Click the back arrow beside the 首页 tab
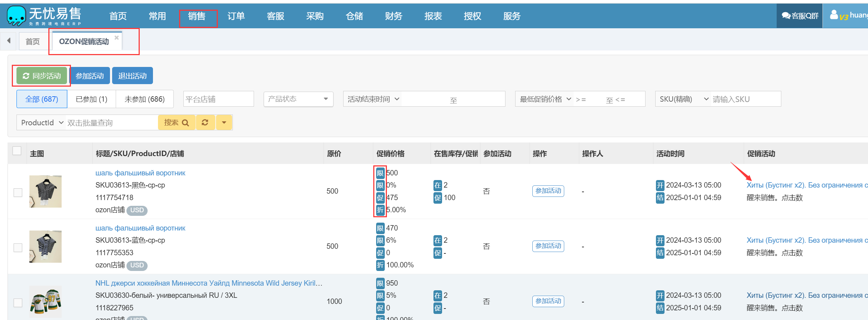Screen dimensions: 868x320 point(9,41)
